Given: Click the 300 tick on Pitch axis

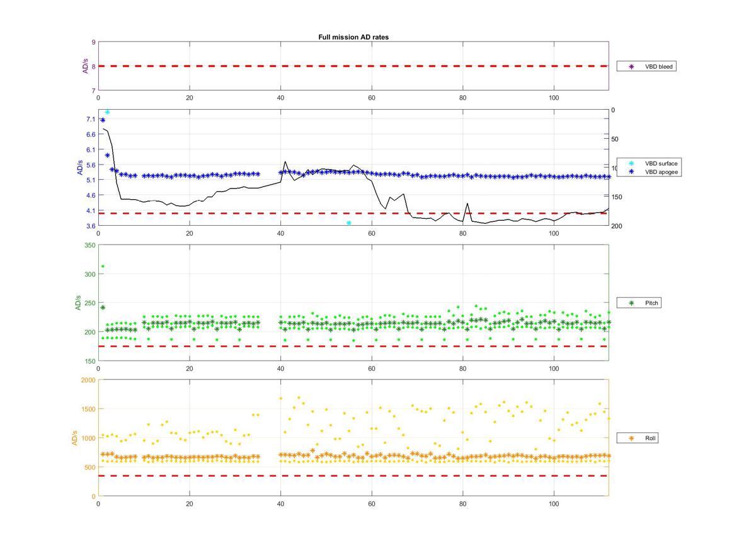Looking at the screenshot, I should [x=89, y=274].
